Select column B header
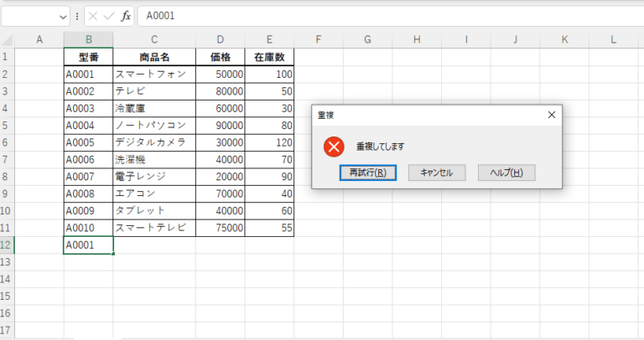The image size is (644, 340). 88,39
